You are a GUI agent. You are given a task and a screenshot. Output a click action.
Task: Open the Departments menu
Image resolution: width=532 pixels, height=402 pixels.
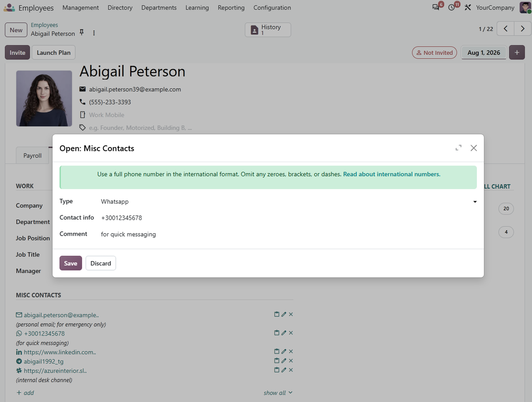point(159,8)
